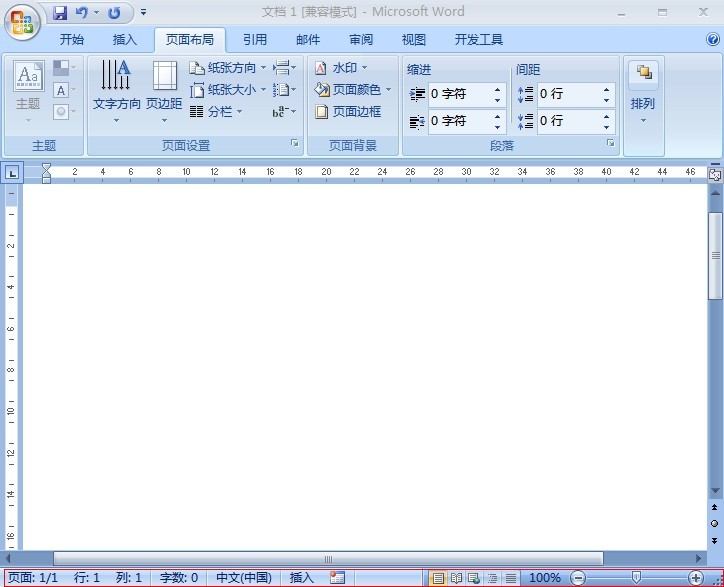Switch to the 开始 tab
The image size is (724, 587).
click(72, 40)
